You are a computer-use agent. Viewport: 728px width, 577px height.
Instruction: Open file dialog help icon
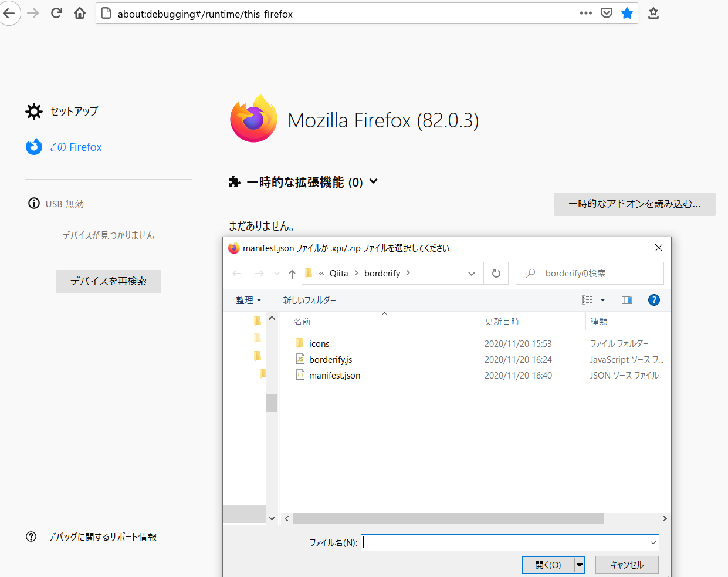pos(654,300)
